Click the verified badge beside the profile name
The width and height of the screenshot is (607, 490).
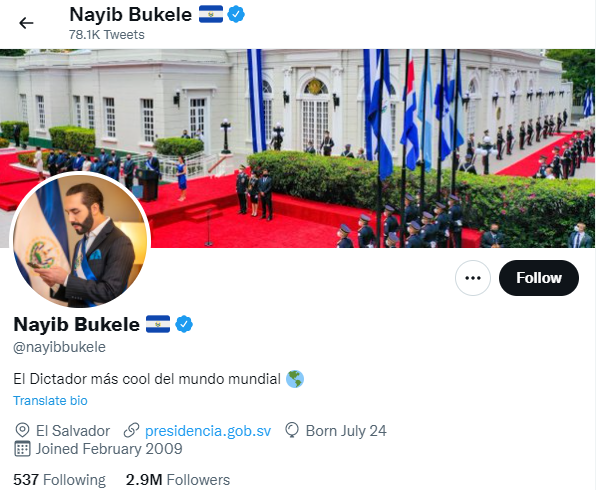[184, 324]
